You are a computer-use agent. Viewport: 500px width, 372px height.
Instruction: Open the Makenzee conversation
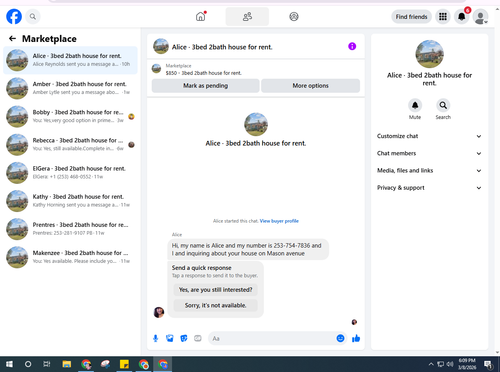(x=70, y=257)
